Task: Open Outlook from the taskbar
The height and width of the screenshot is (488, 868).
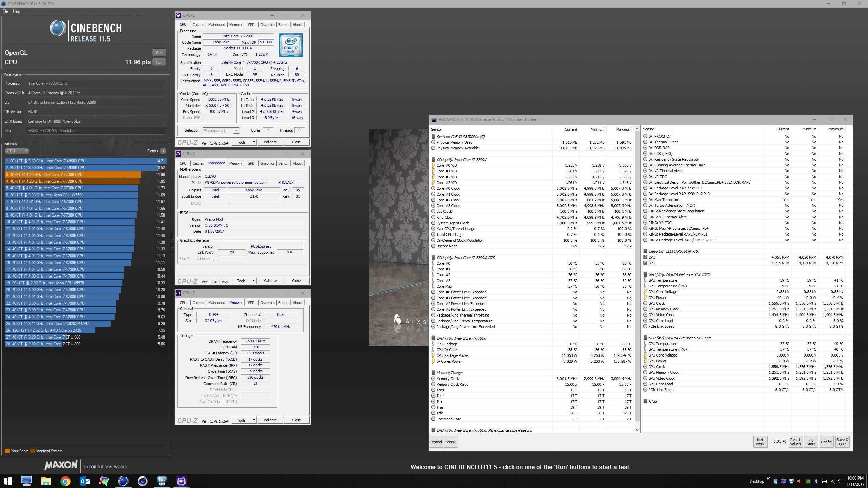Action: pyautogui.click(x=85, y=481)
